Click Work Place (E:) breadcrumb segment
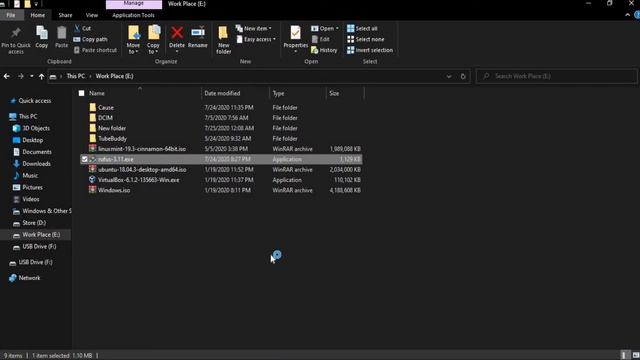640x360 pixels. pos(114,76)
